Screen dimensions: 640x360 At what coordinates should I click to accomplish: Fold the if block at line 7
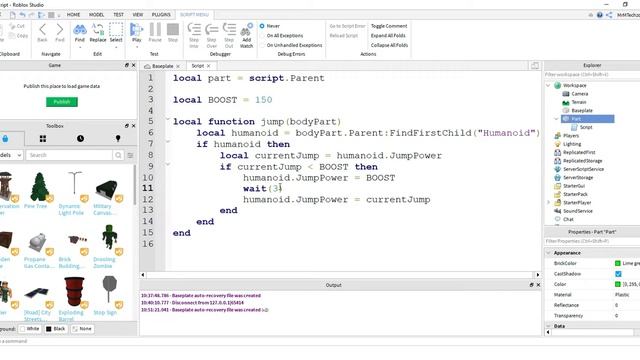(167, 142)
